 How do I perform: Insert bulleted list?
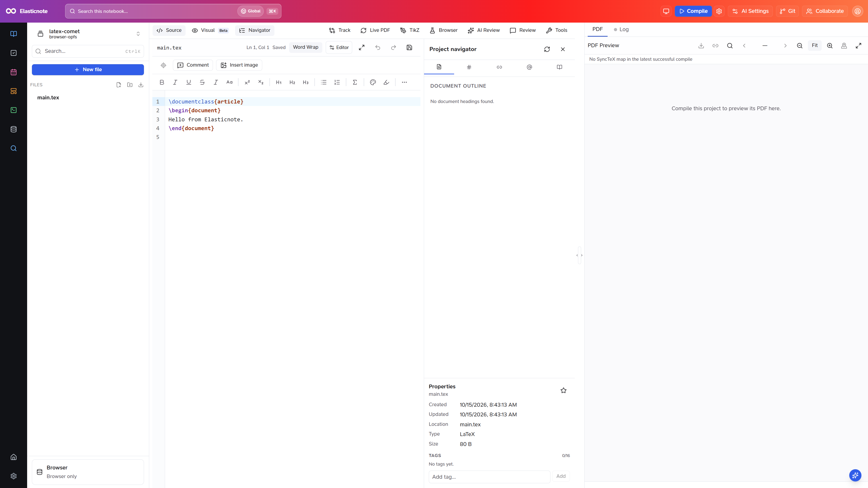point(323,82)
